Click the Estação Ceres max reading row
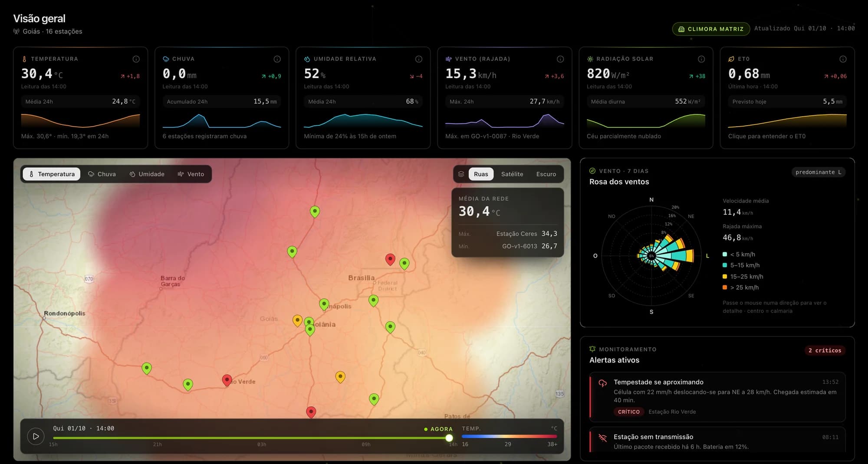The height and width of the screenshot is (464, 868). [x=508, y=234]
